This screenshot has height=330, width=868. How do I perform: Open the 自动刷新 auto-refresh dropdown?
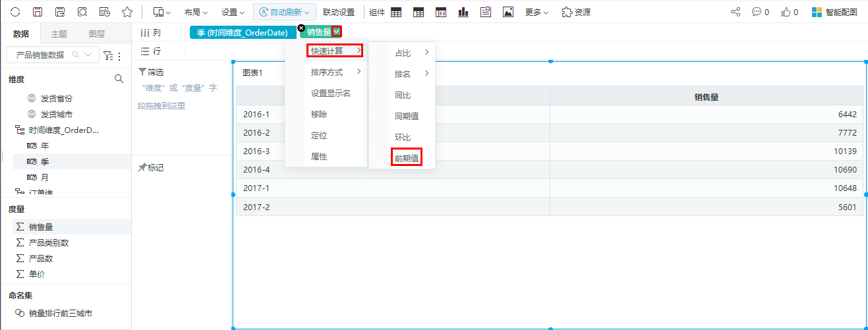pos(285,12)
